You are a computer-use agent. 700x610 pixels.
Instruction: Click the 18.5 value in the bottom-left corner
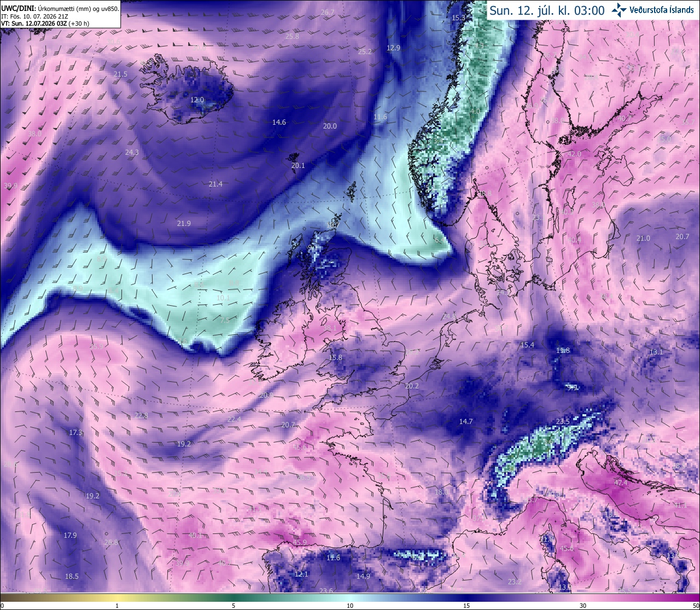click(x=72, y=576)
